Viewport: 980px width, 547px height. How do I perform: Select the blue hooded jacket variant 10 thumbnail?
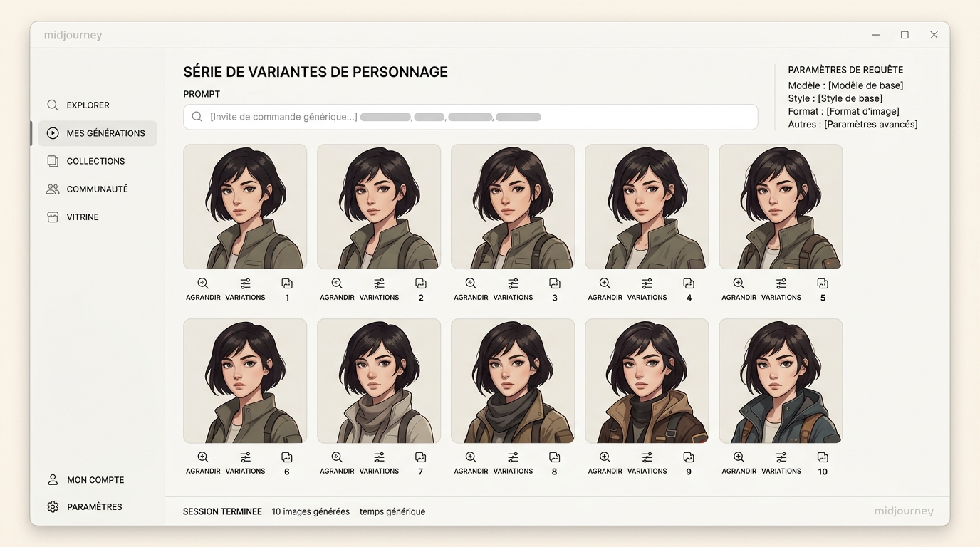(781, 380)
